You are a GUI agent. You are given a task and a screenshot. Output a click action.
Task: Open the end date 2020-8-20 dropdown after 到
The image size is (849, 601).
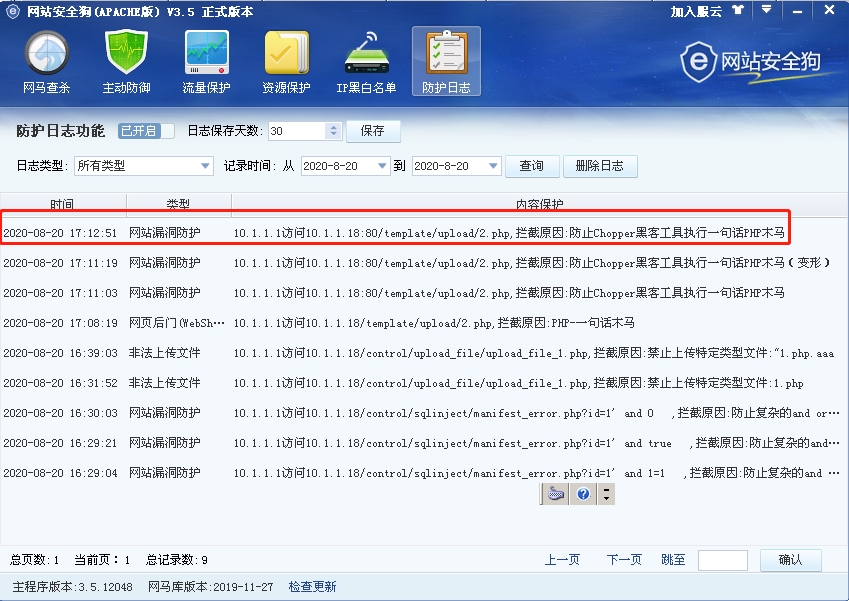[x=456, y=166]
